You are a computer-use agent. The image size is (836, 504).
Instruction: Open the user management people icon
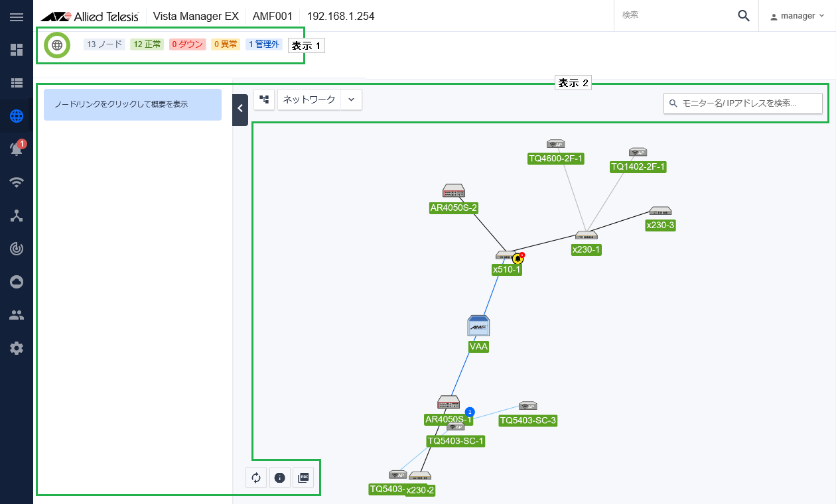pos(17,315)
